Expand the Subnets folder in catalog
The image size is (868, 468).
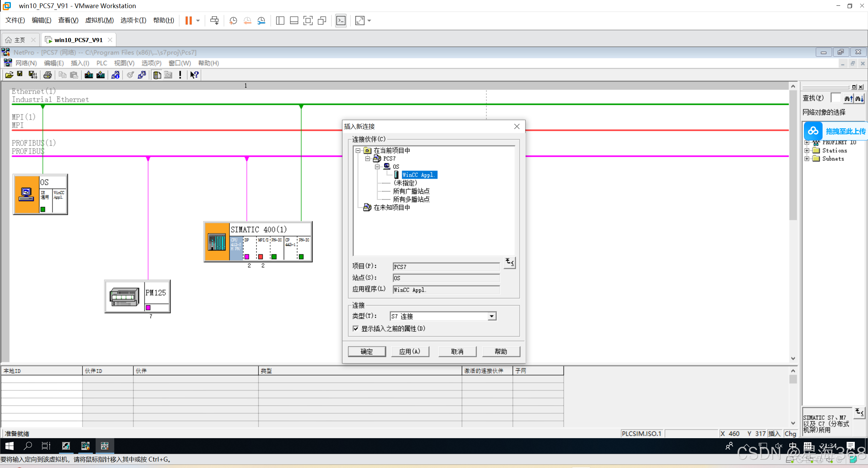[807, 158]
